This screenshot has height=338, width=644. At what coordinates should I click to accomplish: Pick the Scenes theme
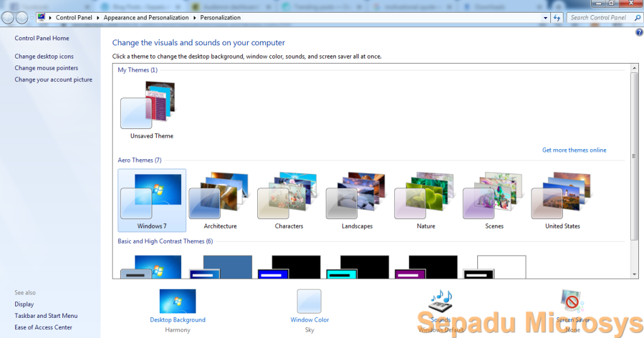494,200
